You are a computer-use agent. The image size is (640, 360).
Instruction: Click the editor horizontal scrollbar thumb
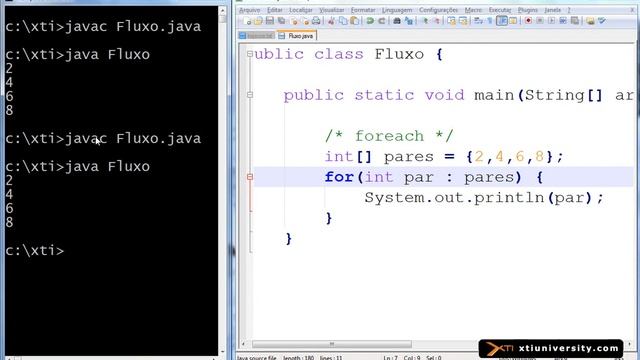point(331,344)
